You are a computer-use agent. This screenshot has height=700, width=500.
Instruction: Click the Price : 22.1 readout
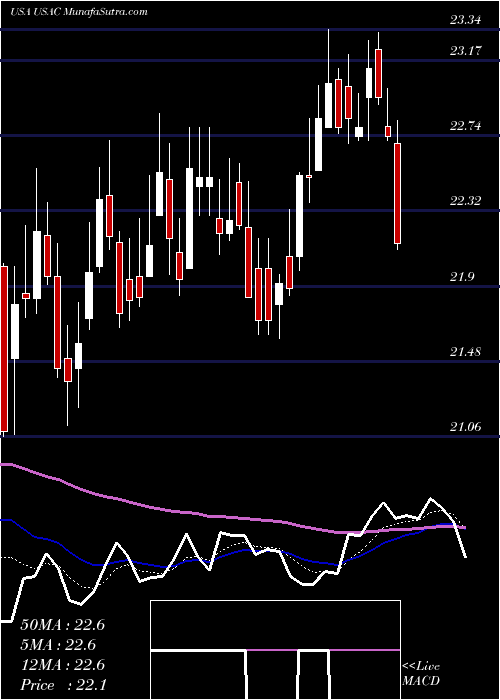(63, 685)
